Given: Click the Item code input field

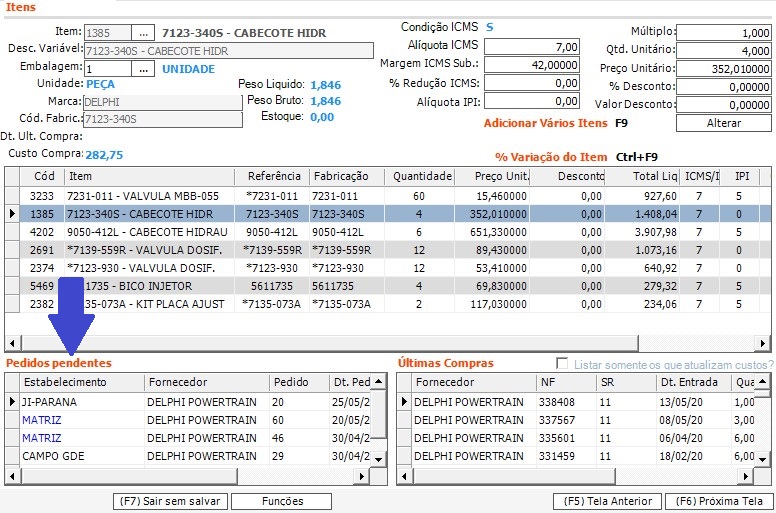Looking at the screenshot, I should (108, 33).
